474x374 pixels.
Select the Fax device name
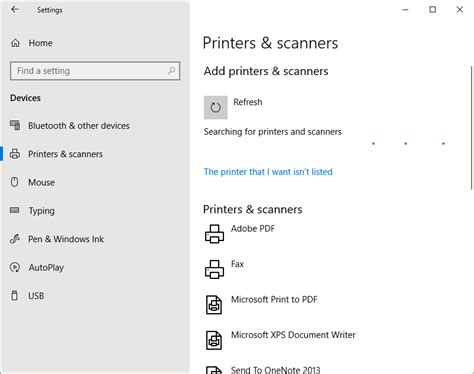(237, 264)
